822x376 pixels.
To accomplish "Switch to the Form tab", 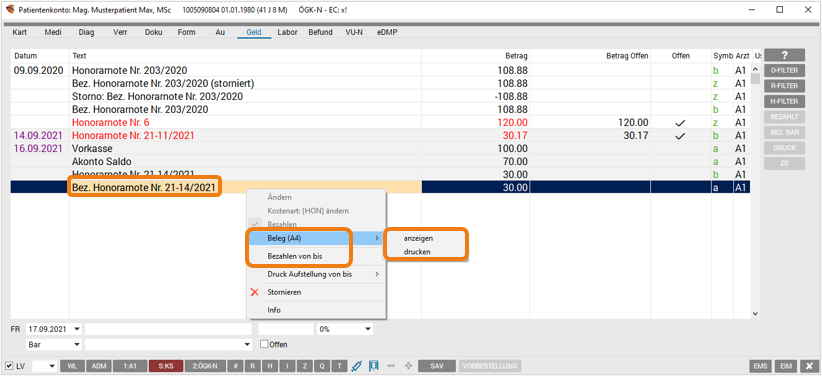I will click(x=187, y=32).
